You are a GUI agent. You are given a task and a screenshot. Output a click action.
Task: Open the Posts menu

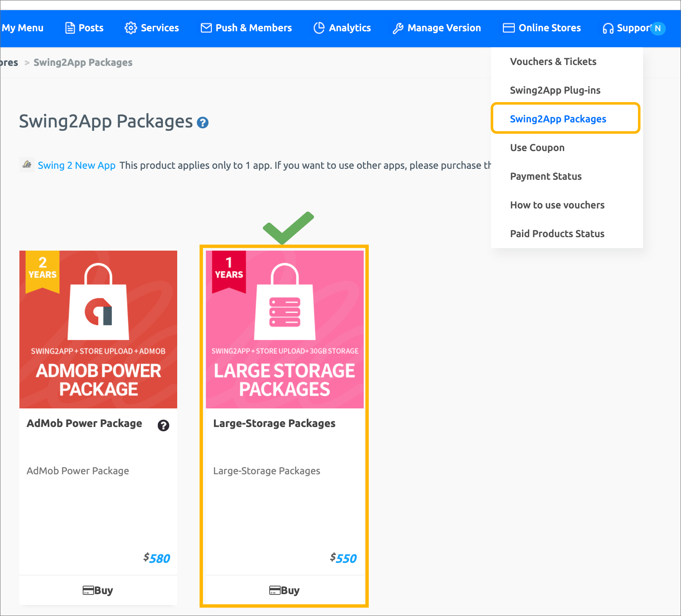[84, 28]
